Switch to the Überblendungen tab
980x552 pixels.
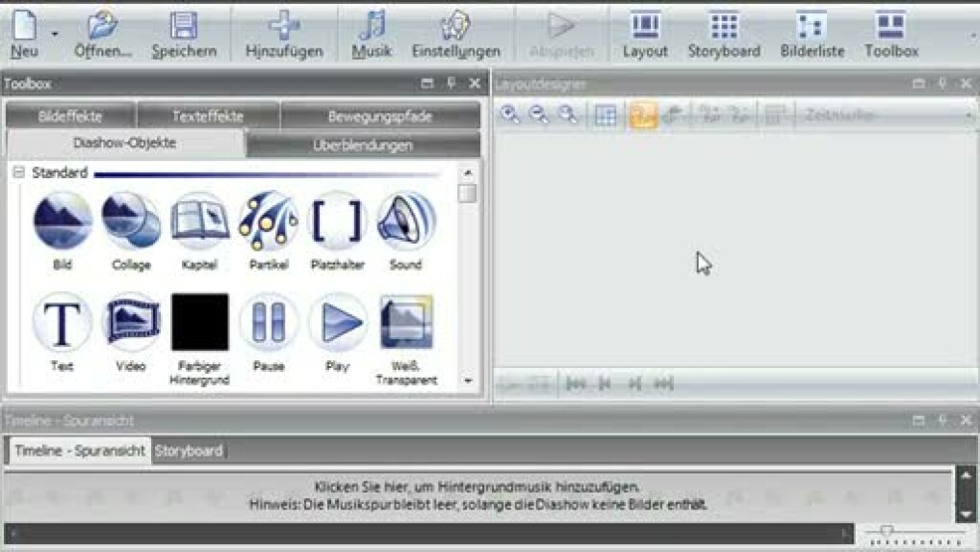tap(363, 145)
